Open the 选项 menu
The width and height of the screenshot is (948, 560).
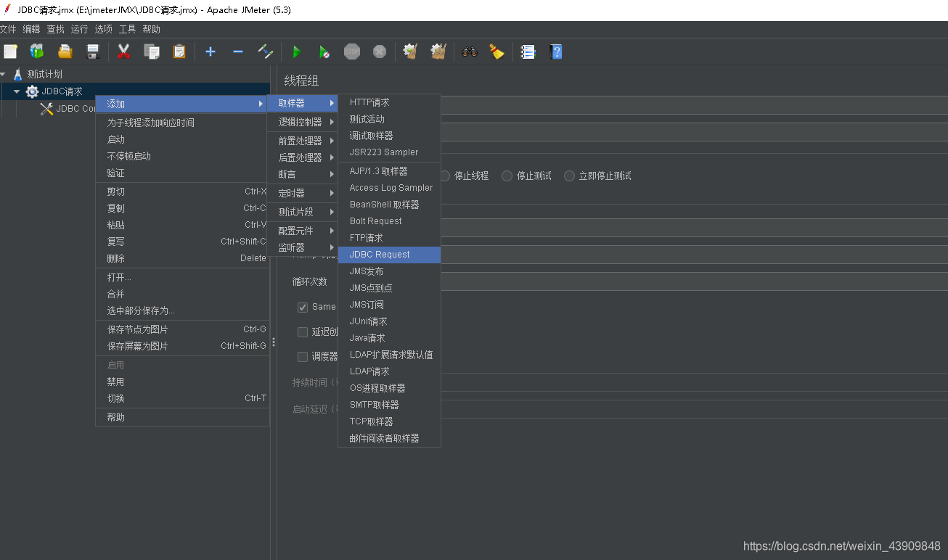103,29
